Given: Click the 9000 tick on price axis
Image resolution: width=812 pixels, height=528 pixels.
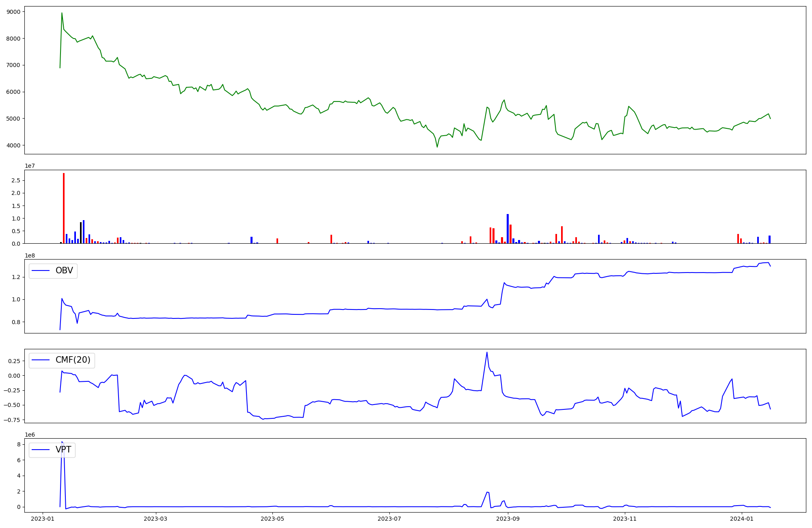Looking at the screenshot, I should tap(13, 12).
